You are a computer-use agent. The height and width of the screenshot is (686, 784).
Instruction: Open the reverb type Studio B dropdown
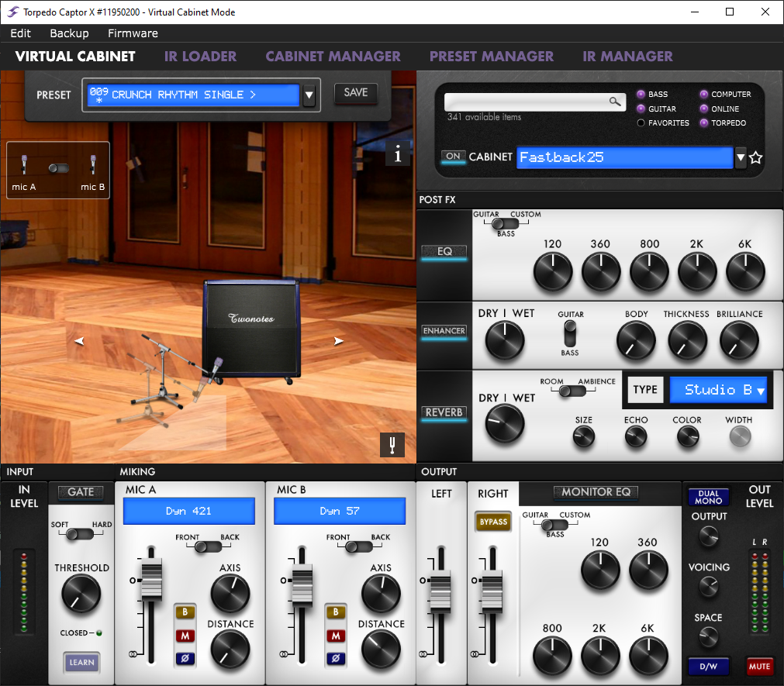coord(719,390)
